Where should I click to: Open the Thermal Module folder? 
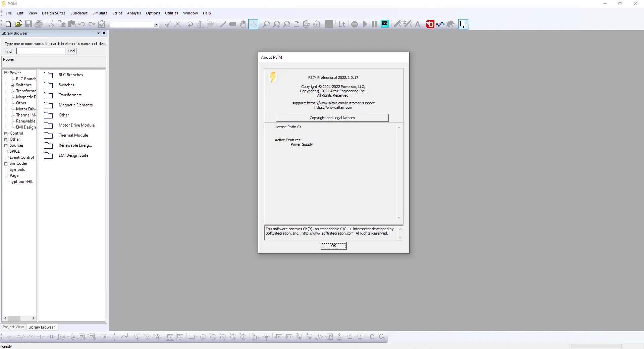point(66,135)
